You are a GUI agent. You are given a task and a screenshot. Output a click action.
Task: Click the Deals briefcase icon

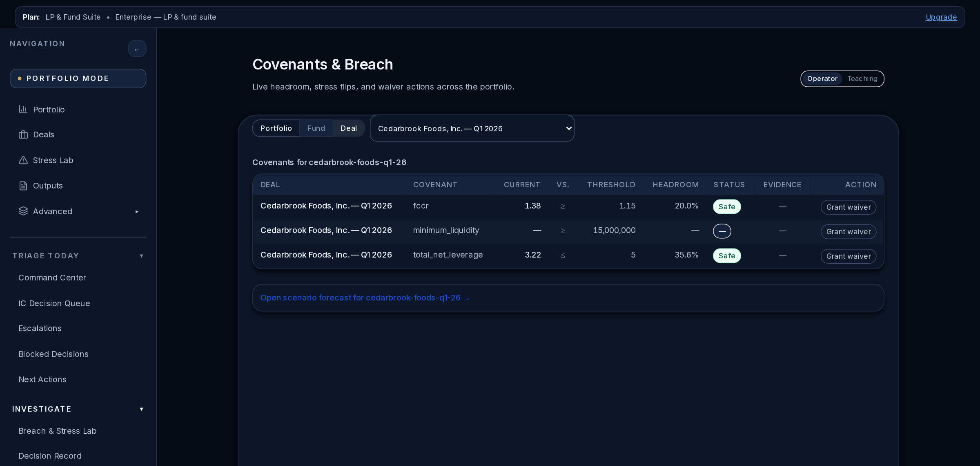[x=23, y=134]
